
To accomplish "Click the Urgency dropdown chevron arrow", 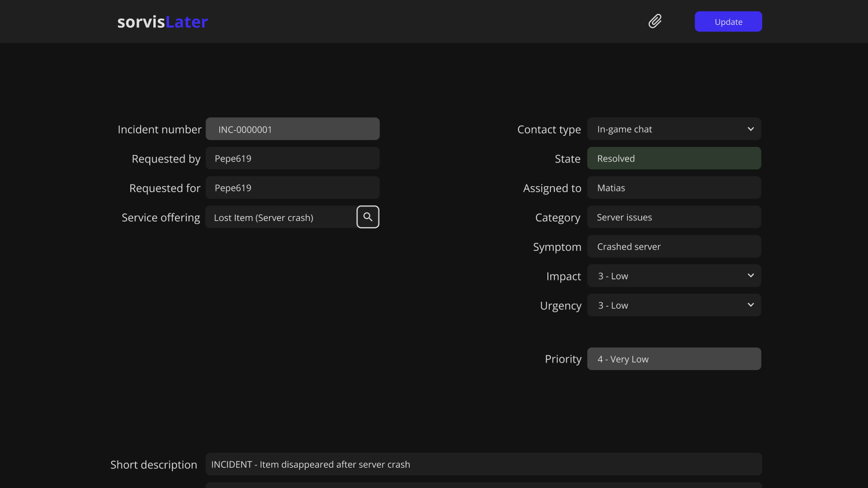I will coord(751,305).
